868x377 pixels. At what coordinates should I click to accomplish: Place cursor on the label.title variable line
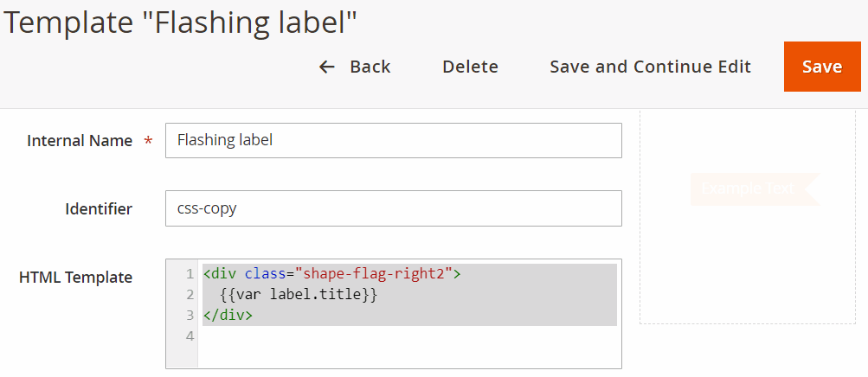[299, 295]
